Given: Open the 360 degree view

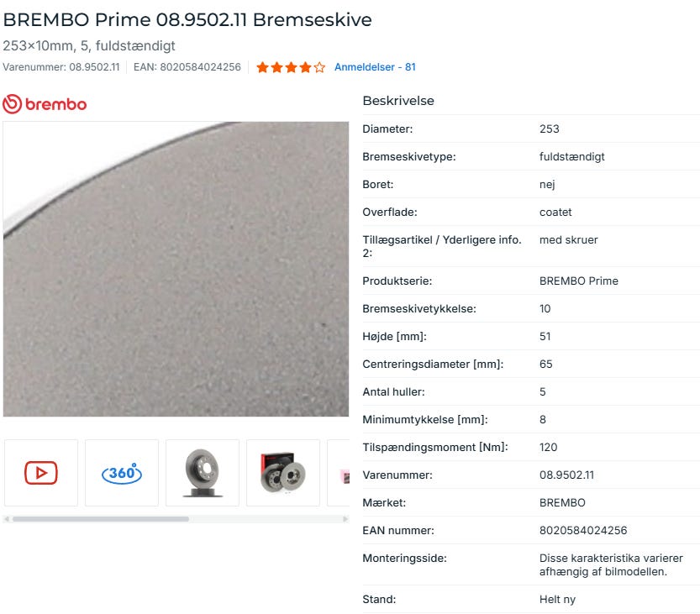Looking at the screenshot, I should click(122, 473).
